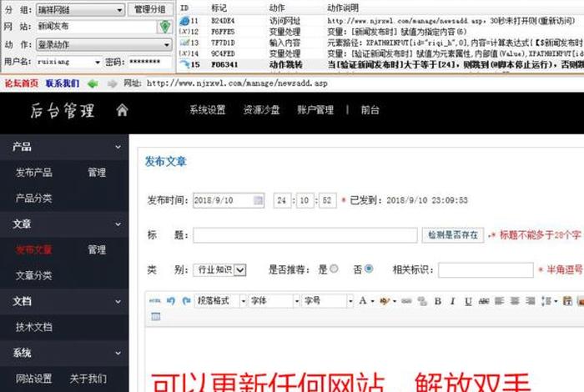The width and height of the screenshot is (584, 392).
Task: Click the browser icon on row 11
Action: 184,21
